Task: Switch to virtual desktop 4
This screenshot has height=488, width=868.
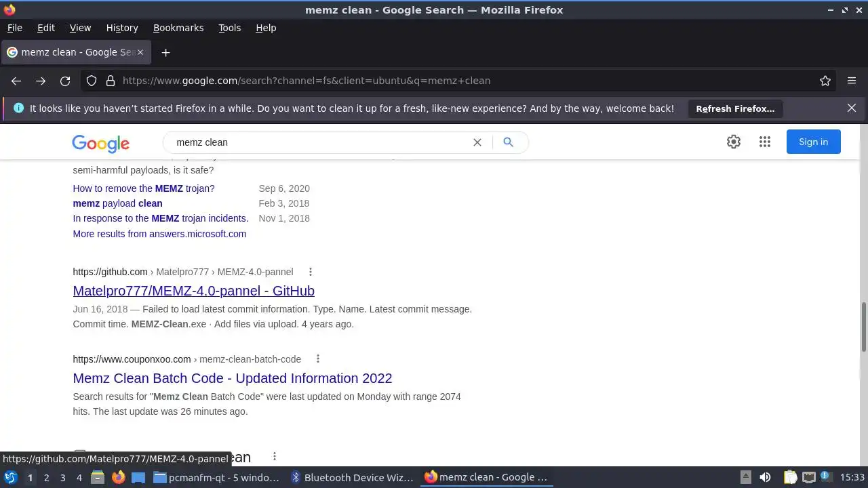Action: point(79,477)
